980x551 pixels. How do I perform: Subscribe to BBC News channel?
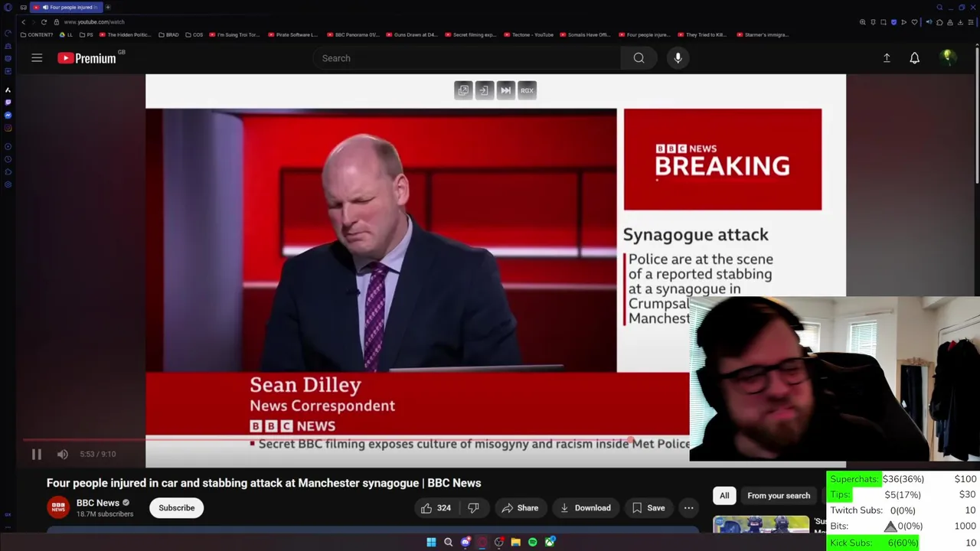pos(177,508)
